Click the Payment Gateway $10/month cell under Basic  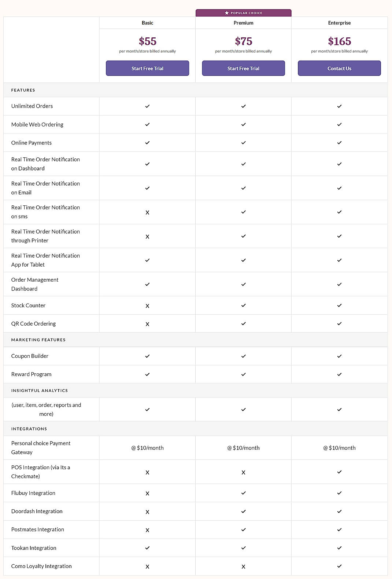click(147, 448)
